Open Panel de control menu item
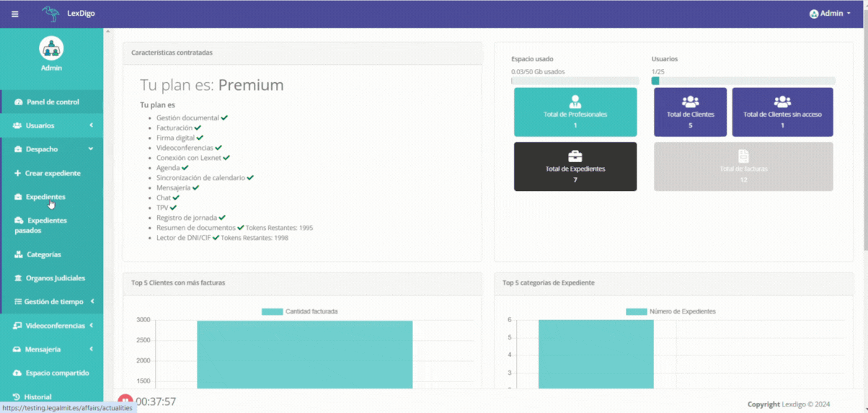Image resolution: width=868 pixels, height=413 pixels. [x=52, y=102]
